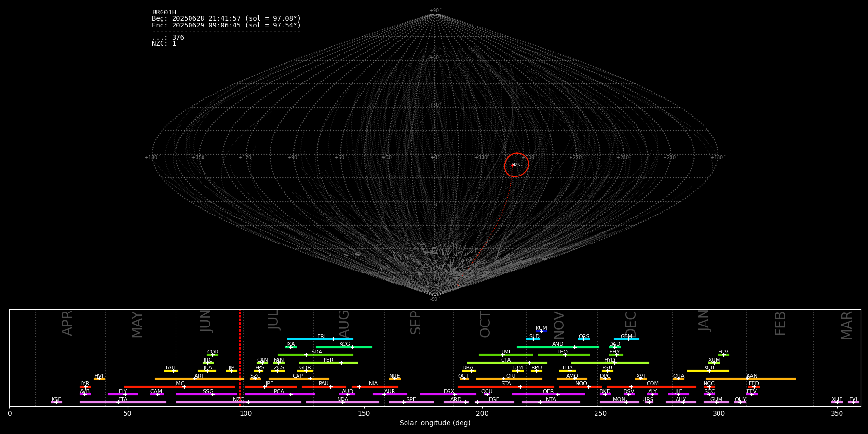The width and height of the screenshot is (868, 434).
Task: Click the red NZC radiant circle on sky map
Action: coord(516,165)
